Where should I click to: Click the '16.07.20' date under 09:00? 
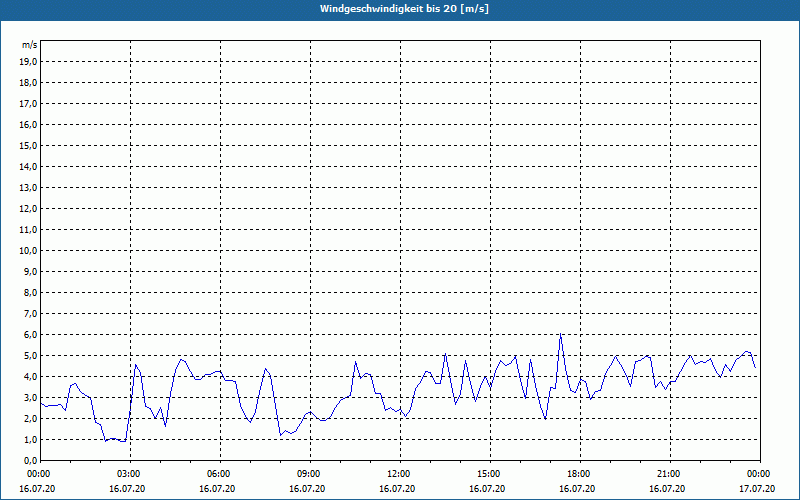(307, 489)
